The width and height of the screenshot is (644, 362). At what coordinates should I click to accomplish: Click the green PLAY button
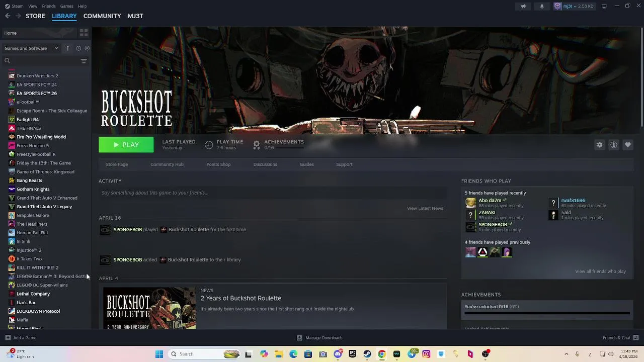pos(126,145)
